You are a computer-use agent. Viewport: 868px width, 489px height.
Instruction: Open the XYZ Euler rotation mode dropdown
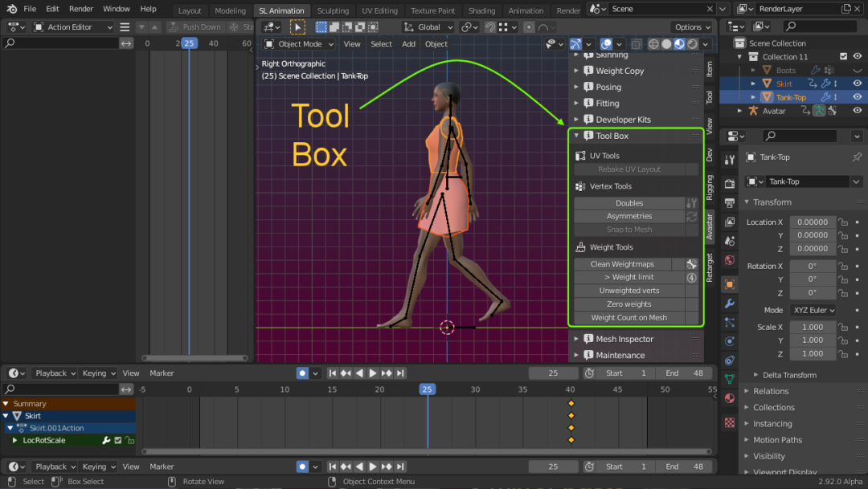813,310
